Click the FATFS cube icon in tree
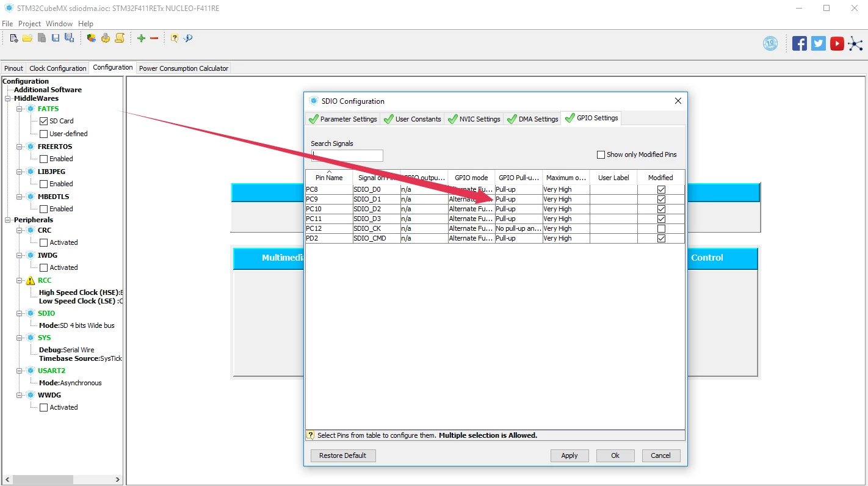Viewport: 868px width, 486px height. click(x=31, y=109)
